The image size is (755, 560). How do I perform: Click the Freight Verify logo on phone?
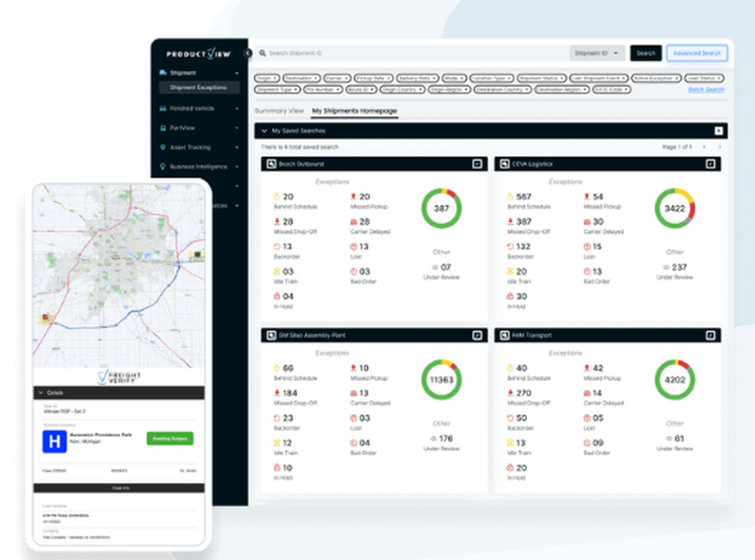(x=119, y=377)
